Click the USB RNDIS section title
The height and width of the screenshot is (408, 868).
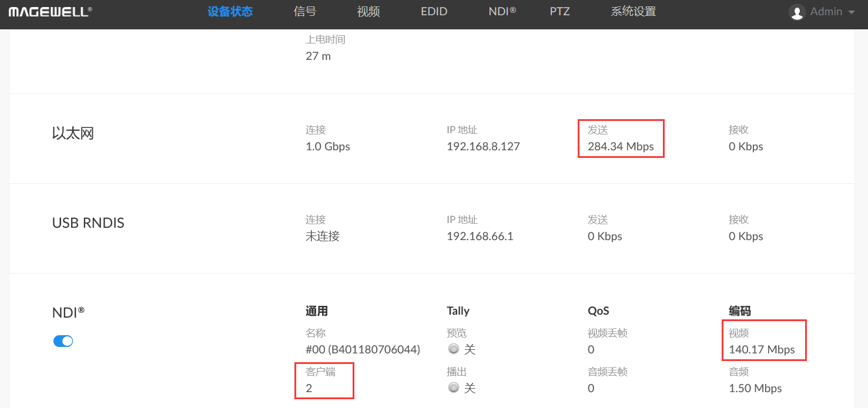(x=88, y=223)
